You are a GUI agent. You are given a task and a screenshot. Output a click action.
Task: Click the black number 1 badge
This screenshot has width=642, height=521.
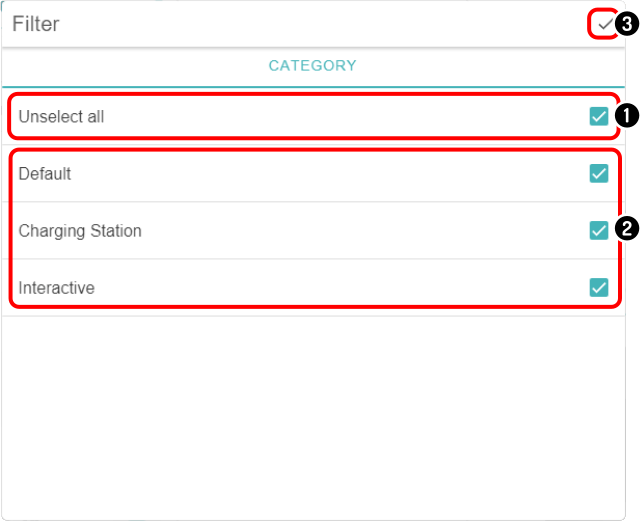pos(627,116)
